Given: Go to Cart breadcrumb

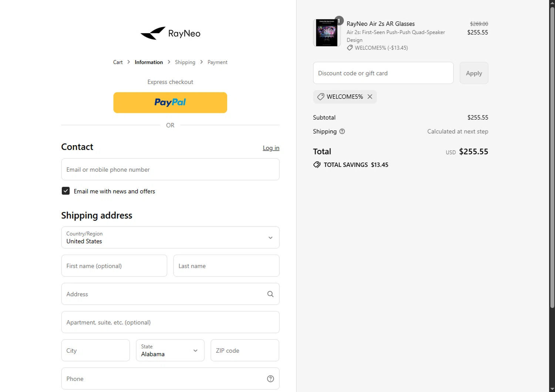Looking at the screenshot, I should (118, 62).
